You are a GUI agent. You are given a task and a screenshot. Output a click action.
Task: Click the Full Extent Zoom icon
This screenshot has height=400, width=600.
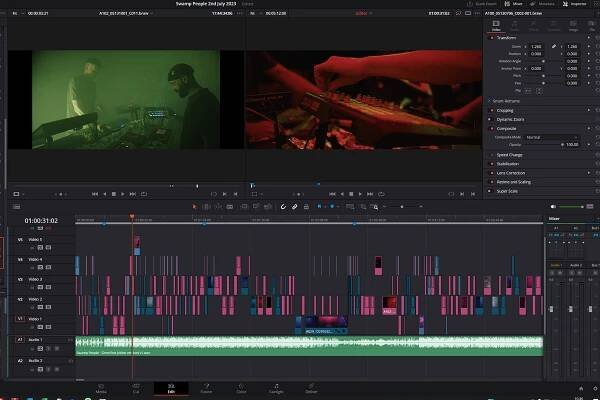350,207
